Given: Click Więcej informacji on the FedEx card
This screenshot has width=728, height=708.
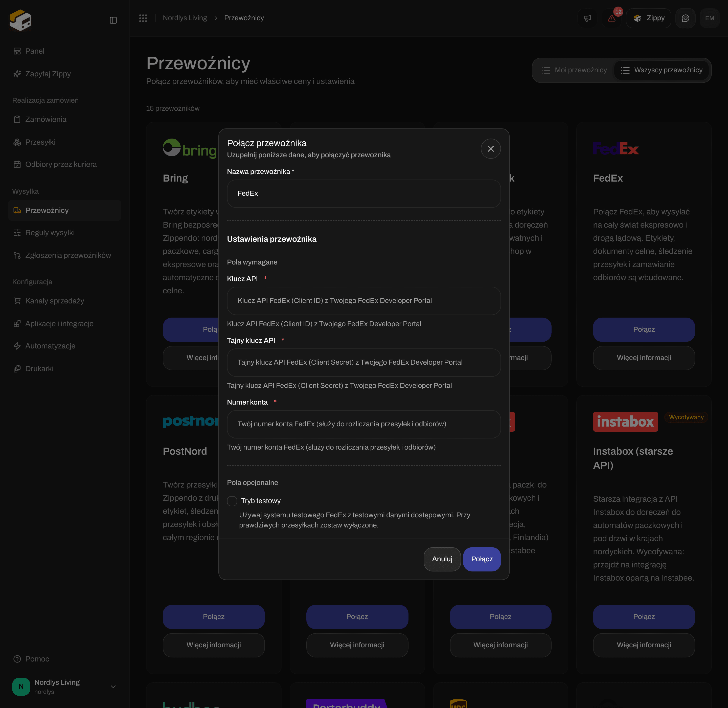Looking at the screenshot, I should pyautogui.click(x=644, y=358).
